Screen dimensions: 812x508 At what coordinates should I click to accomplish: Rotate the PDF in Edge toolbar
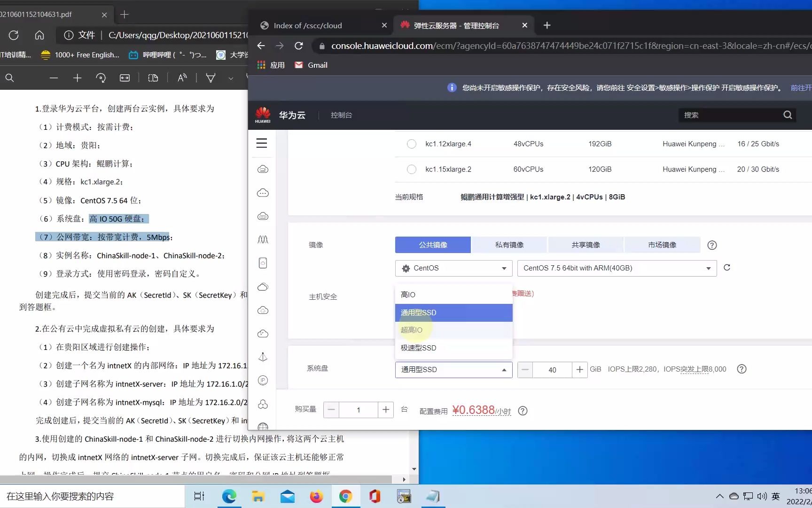tap(101, 78)
